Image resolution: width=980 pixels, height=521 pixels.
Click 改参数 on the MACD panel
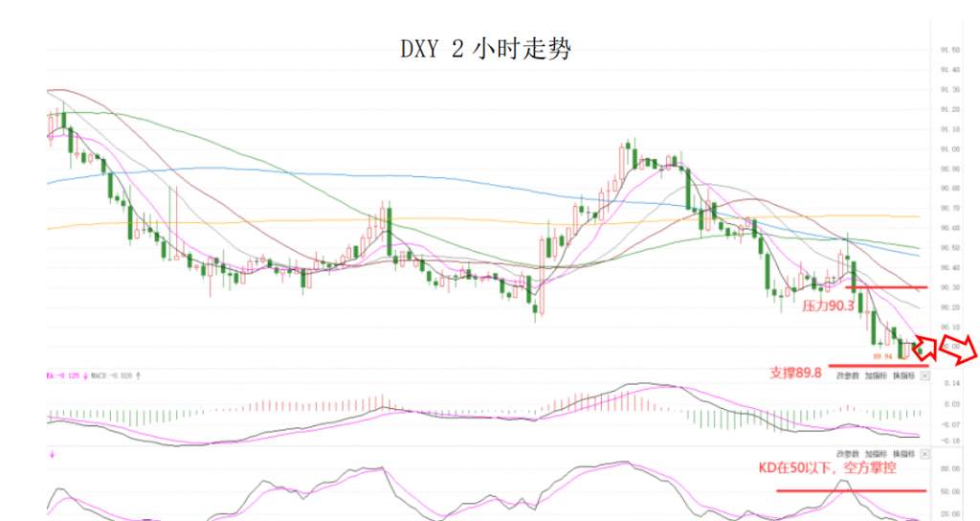point(848,375)
